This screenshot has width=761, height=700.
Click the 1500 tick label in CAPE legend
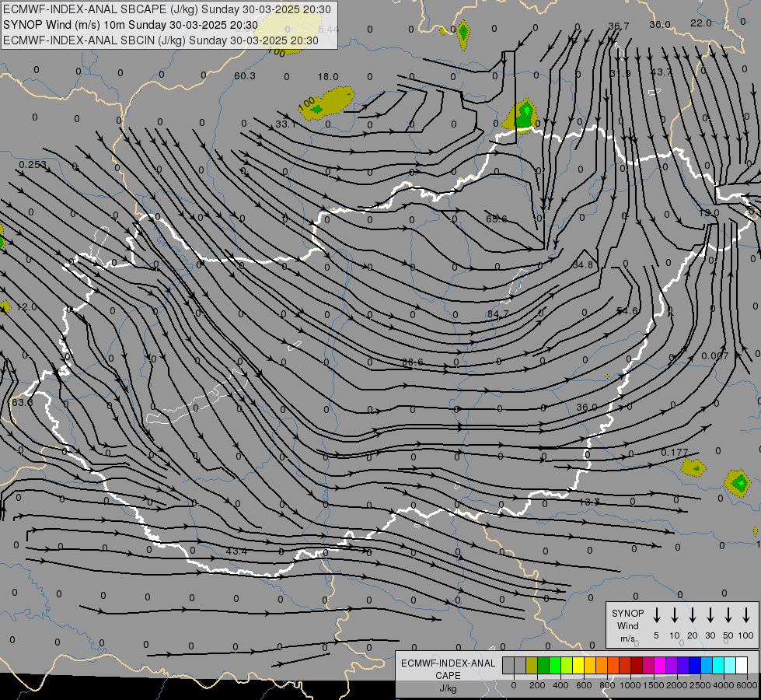point(653,685)
